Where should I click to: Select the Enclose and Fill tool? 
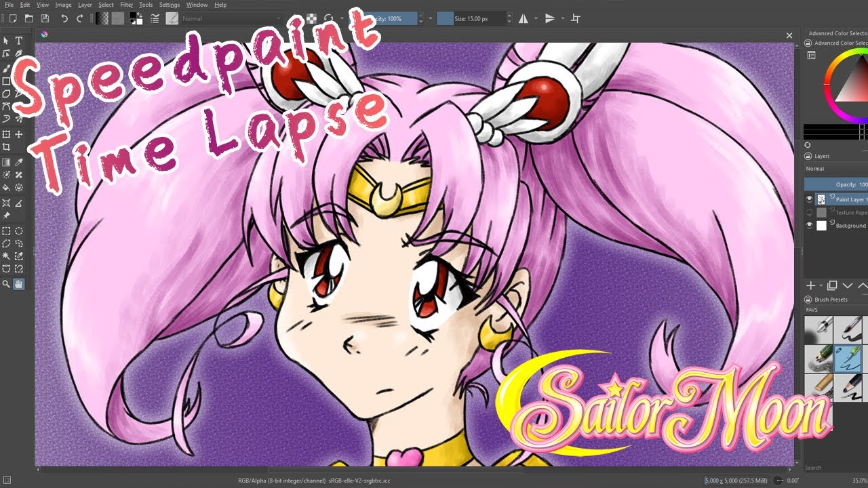point(19,188)
